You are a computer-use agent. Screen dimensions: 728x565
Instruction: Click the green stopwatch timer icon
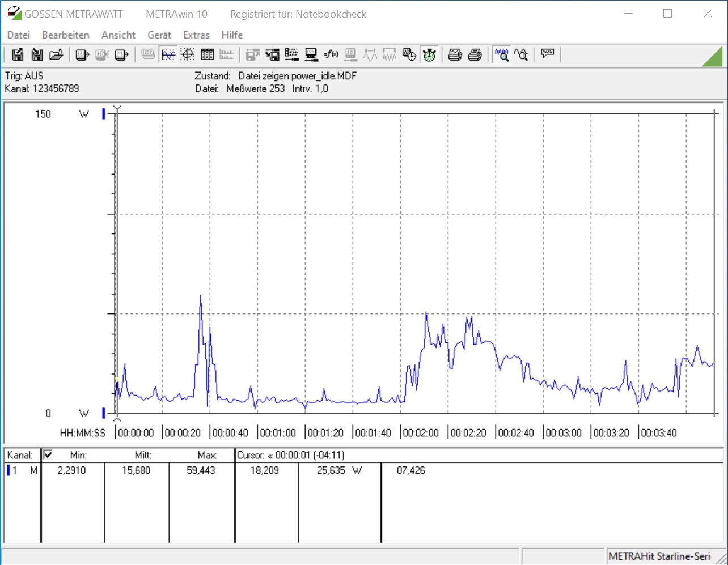[x=429, y=54]
